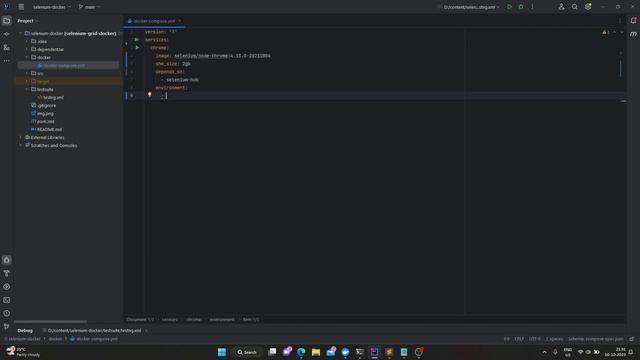
Task: Open the Notifications bell panel
Action: click(x=633, y=21)
